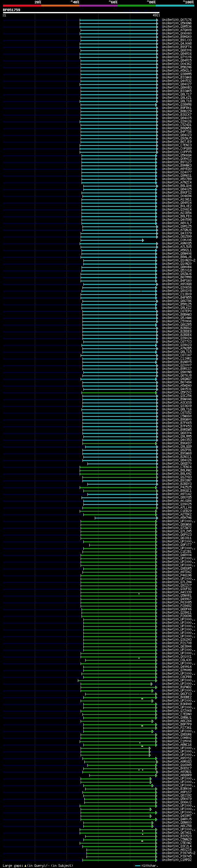The width and height of the screenshot is (197, 868).
Task: Select the UniRef100_C1E2B1 label
Action: click(177, 551)
